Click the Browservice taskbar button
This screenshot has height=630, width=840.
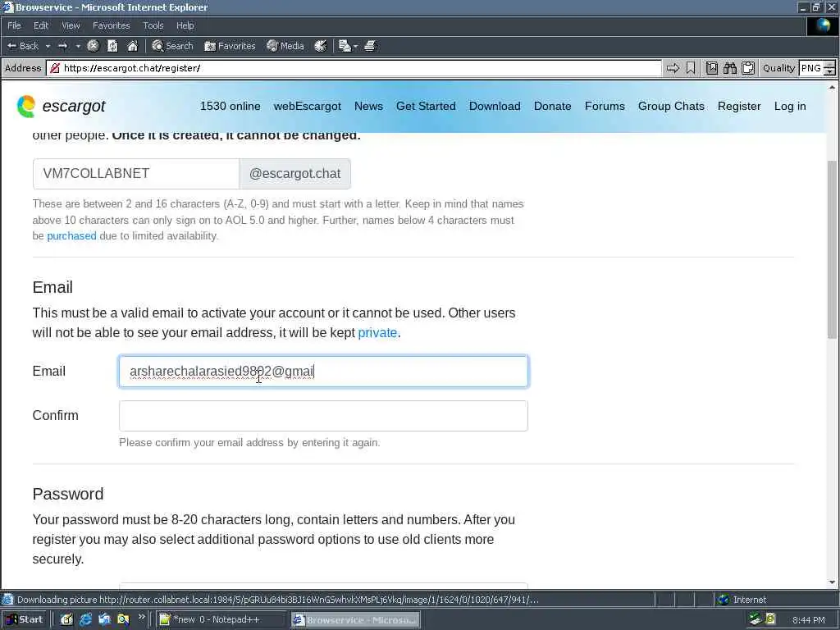point(356,620)
